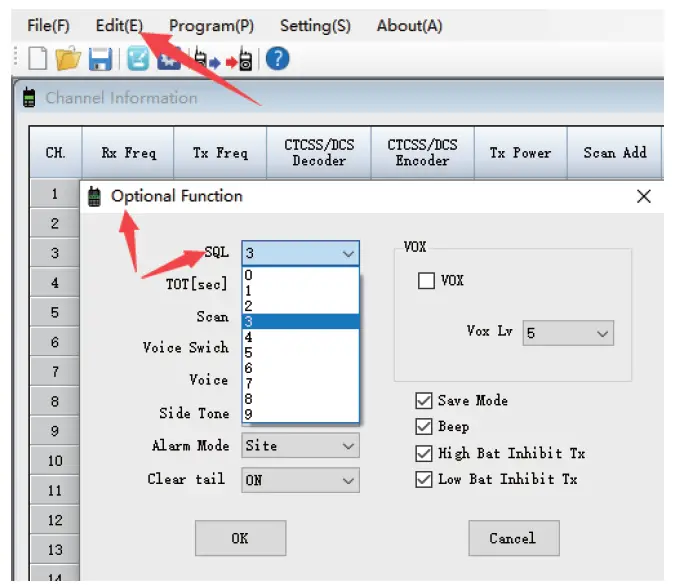Close the Optional Function dialog
The height and width of the screenshot is (587, 675).
click(x=644, y=196)
